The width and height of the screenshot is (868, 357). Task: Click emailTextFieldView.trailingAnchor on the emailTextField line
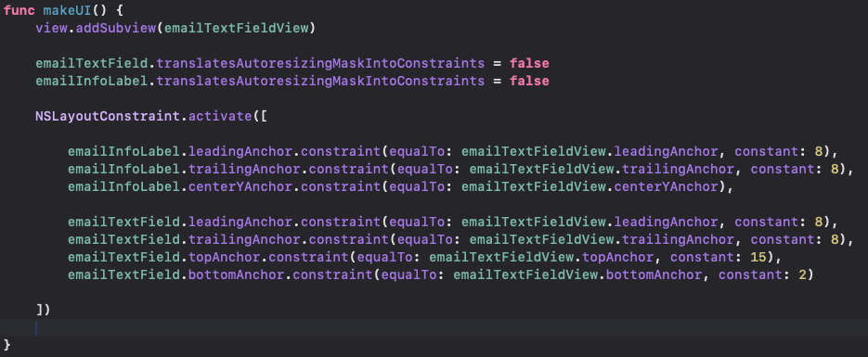pyautogui.click(x=601, y=240)
